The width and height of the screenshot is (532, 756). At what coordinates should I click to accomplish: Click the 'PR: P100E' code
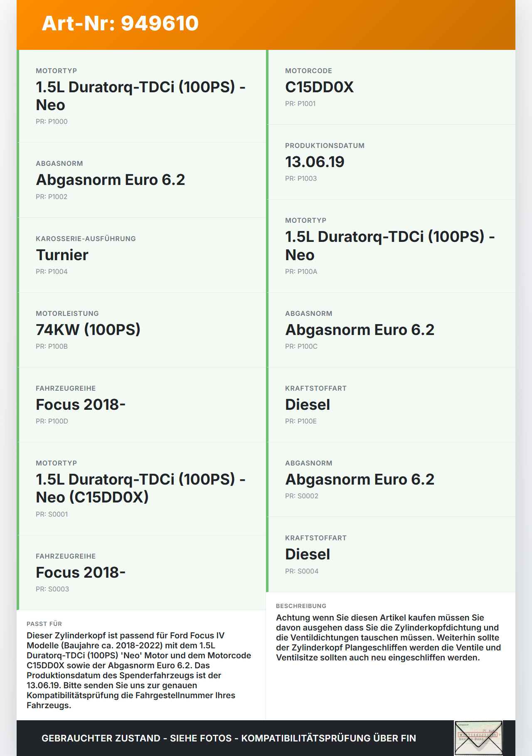(x=301, y=421)
